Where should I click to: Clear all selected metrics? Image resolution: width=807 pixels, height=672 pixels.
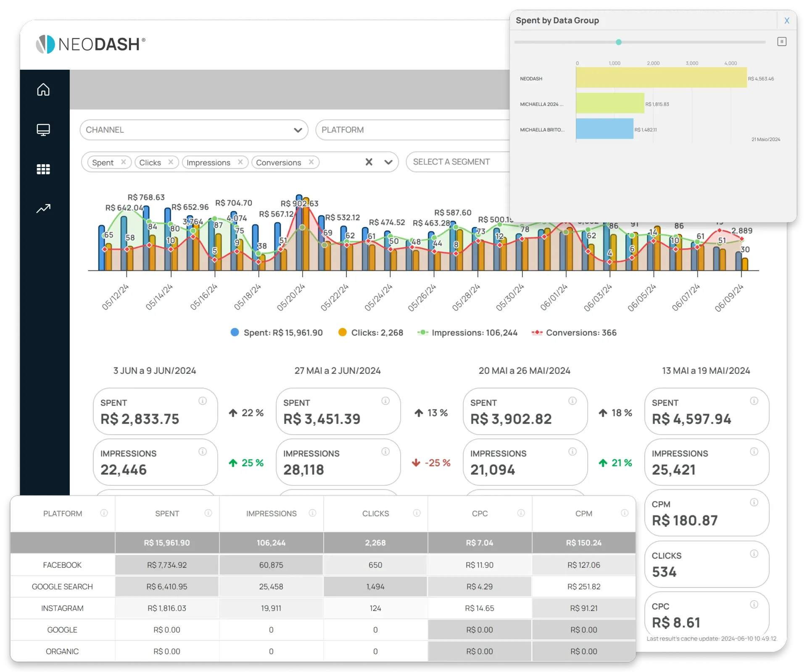pos(369,162)
